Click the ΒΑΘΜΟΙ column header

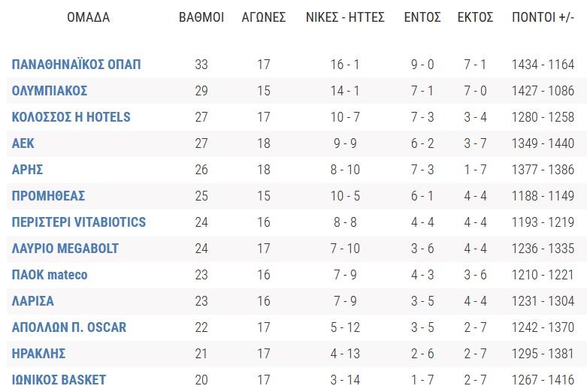(201, 17)
